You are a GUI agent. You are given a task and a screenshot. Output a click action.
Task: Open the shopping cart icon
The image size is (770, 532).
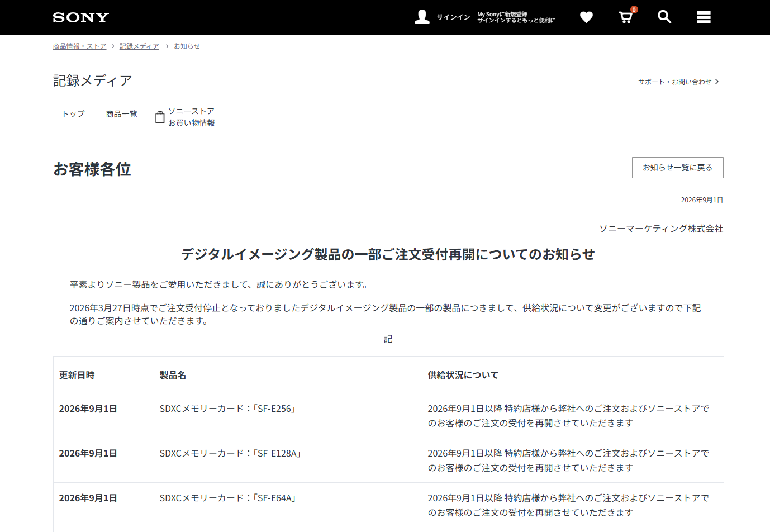pos(626,17)
